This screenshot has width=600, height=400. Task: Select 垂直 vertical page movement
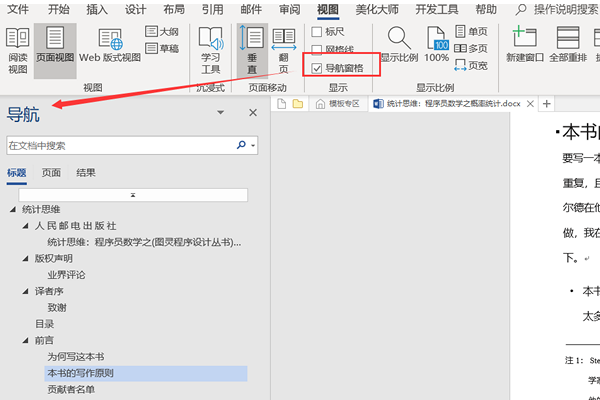[252, 51]
